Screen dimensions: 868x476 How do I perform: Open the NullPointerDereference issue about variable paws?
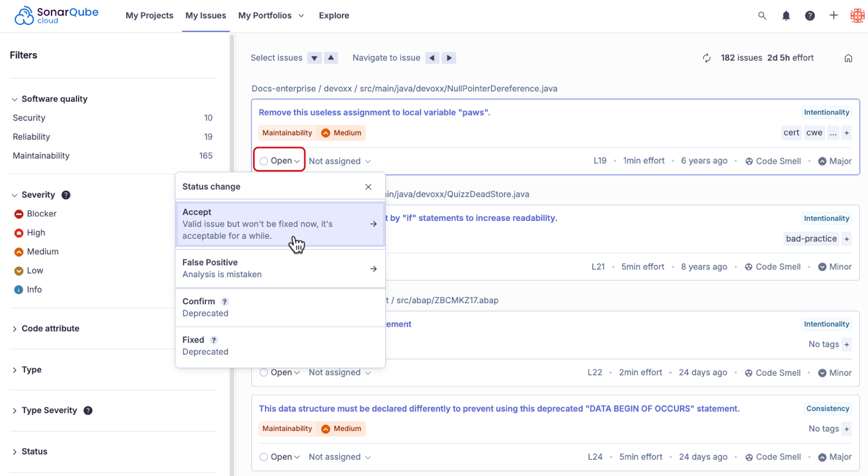374,112
